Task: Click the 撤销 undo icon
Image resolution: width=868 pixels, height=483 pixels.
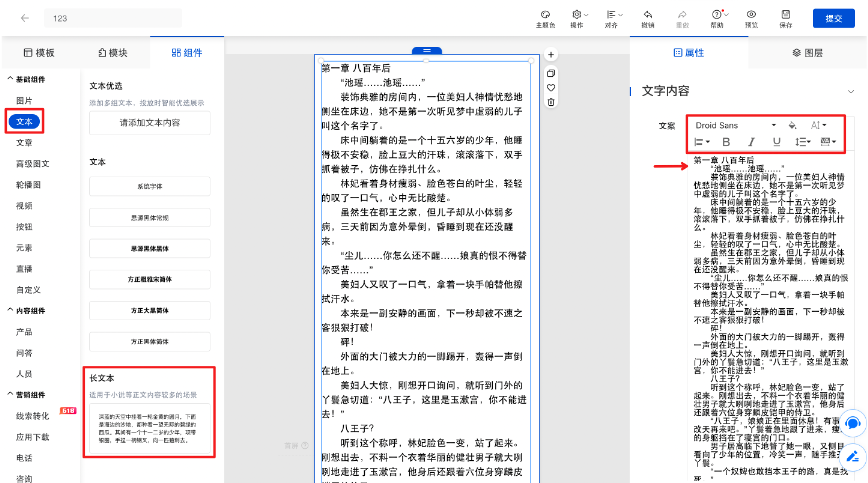Action: click(648, 15)
